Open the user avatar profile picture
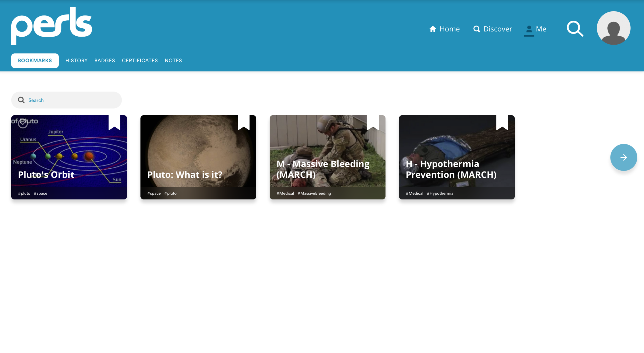 tap(613, 28)
